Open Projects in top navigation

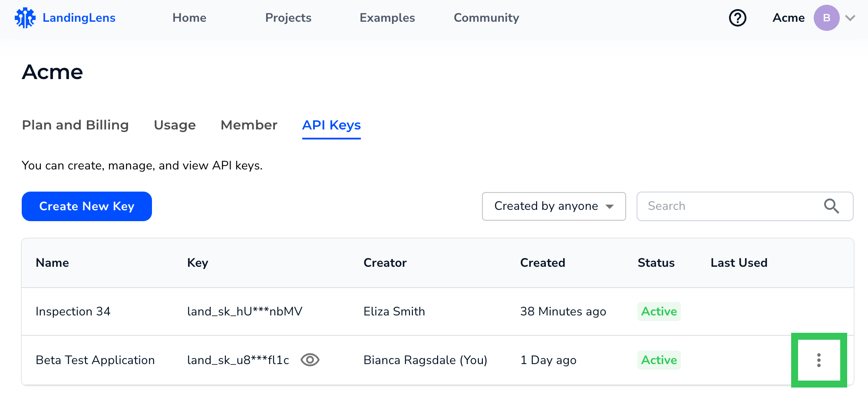[x=288, y=18]
